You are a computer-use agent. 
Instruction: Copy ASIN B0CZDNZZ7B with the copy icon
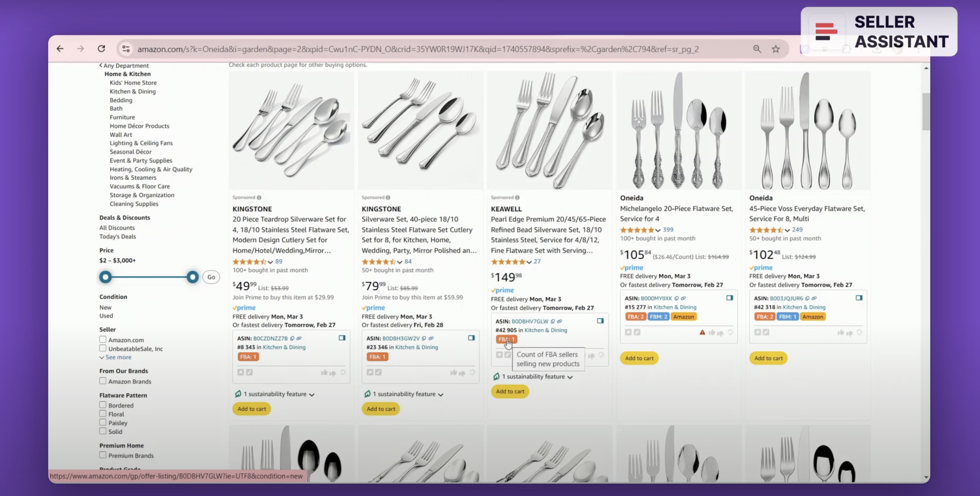tap(292, 338)
